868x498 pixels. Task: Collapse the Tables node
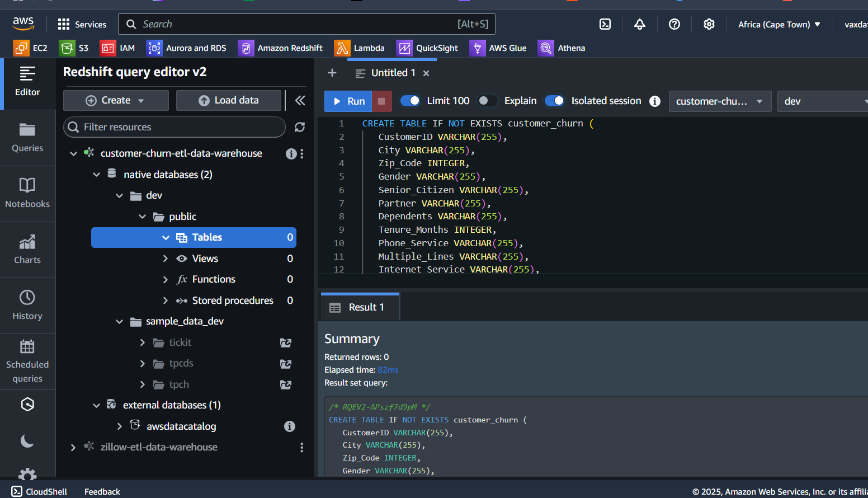[166, 238]
